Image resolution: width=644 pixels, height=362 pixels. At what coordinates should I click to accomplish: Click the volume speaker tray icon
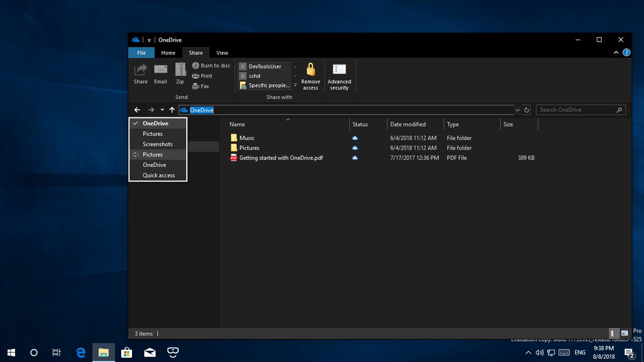click(539, 352)
